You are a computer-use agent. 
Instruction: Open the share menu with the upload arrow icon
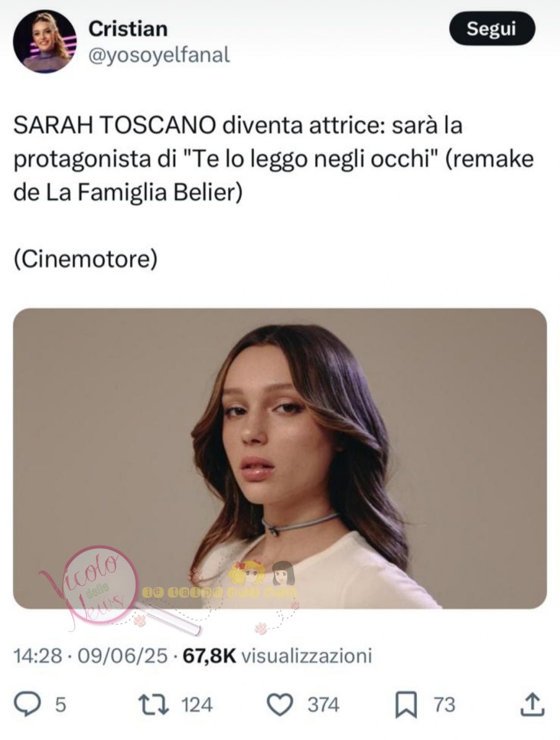point(532,704)
